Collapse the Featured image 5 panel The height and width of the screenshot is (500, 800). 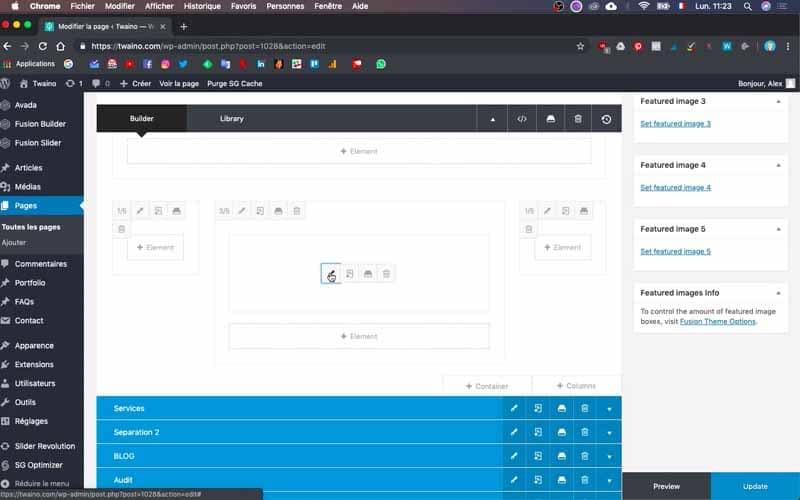778,229
